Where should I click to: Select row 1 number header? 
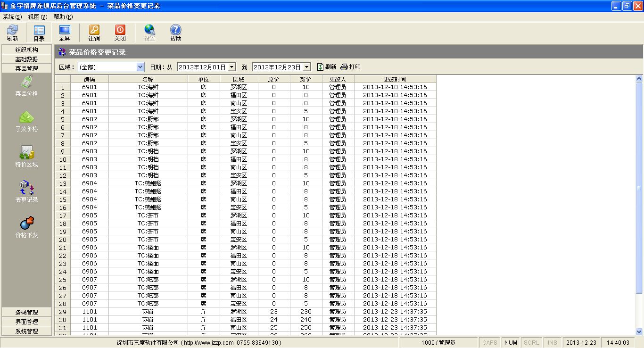click(63, 87)
